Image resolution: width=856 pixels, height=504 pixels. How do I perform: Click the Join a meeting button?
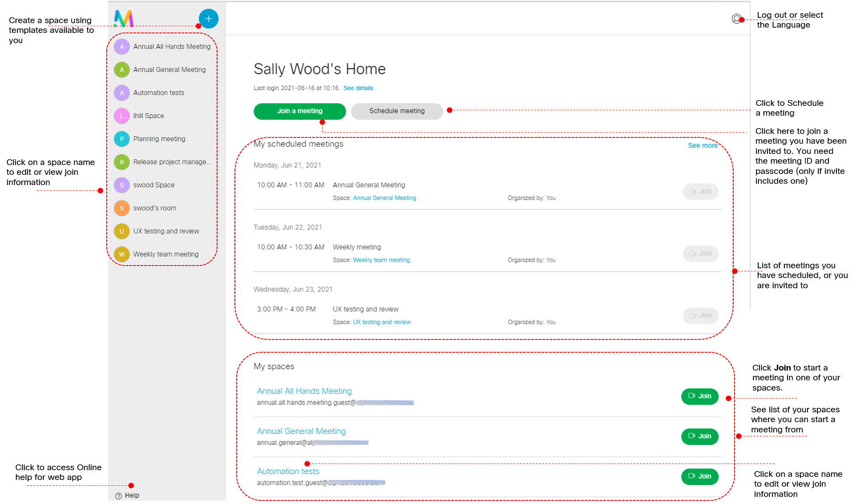pyautogui.click(x=299, y=111)
